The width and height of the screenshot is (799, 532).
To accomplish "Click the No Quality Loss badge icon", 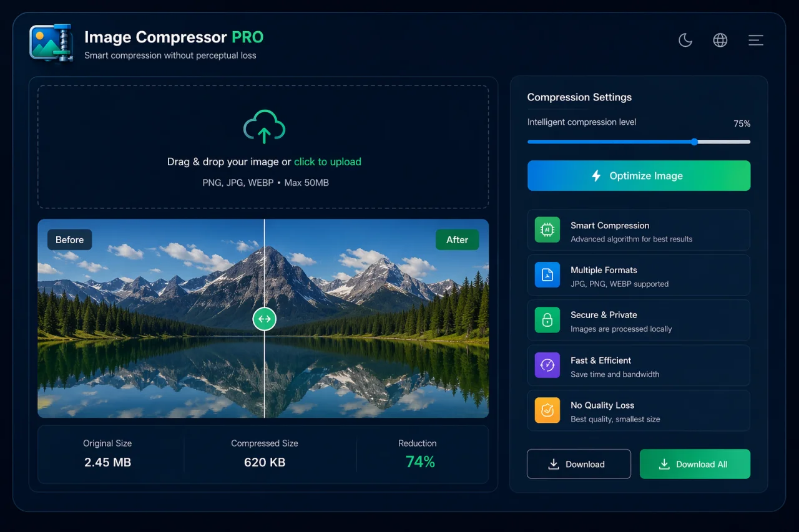I will pos(547,410).
